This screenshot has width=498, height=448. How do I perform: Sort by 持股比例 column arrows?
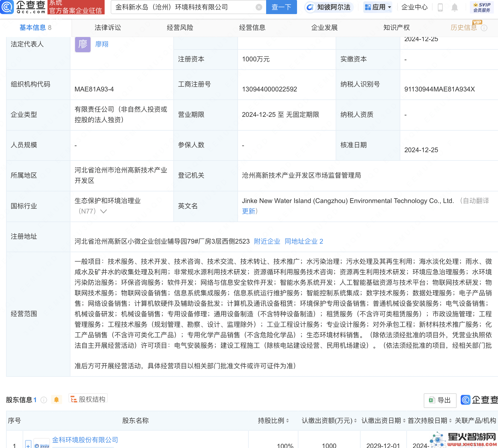coord(287,421)
